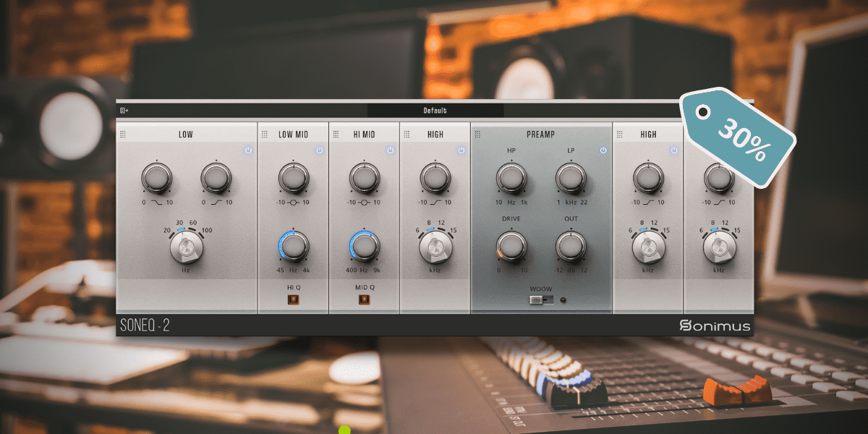Click the LOW MID 45 Hz–4k frequency knob
Screen dimensions: 868x434
[x=294, y=247]
